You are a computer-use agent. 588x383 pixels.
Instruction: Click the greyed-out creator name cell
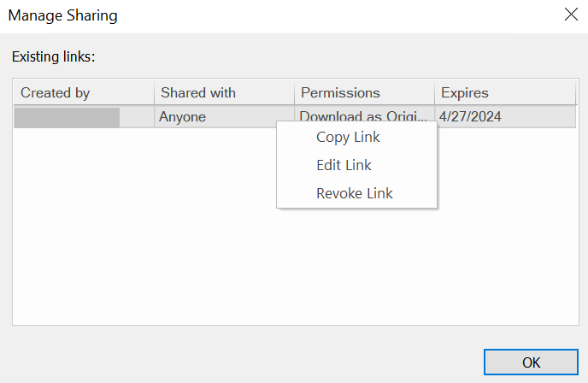click(67, 117)
